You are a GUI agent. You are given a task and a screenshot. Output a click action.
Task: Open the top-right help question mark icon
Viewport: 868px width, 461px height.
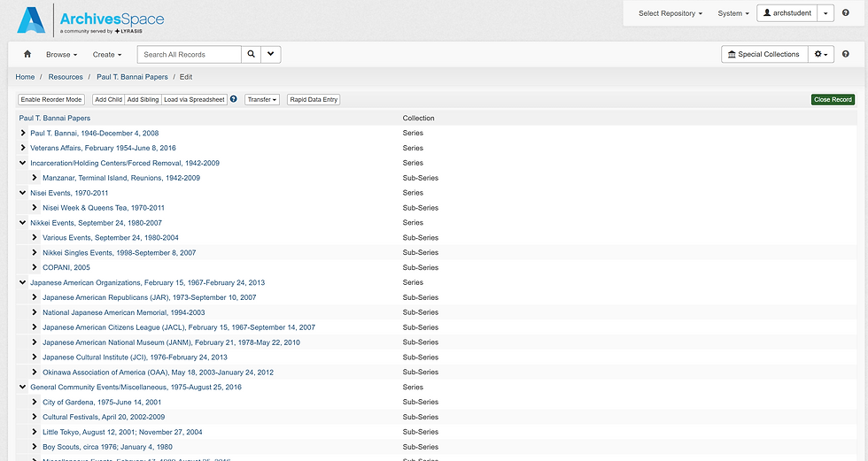845,12
